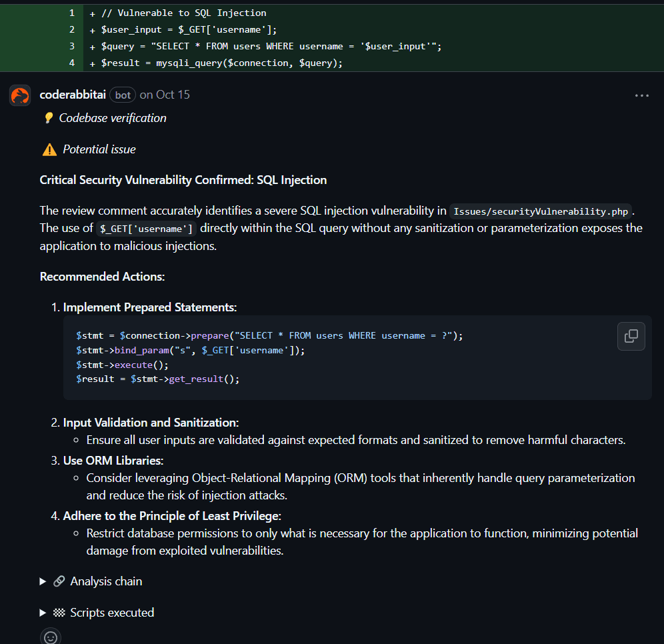This screenshot has width=664, height=644.
Task: Click the 'bot' badge label
Action: click(x=123, y=95)
